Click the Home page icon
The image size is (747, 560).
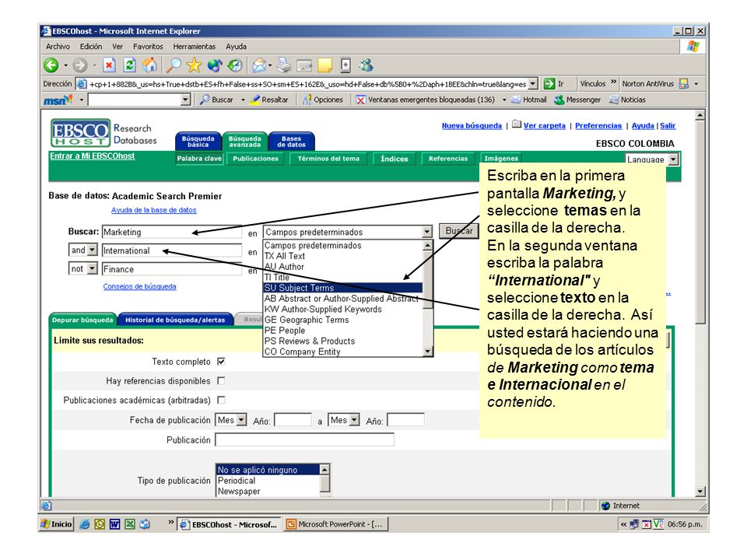point(150,65)
